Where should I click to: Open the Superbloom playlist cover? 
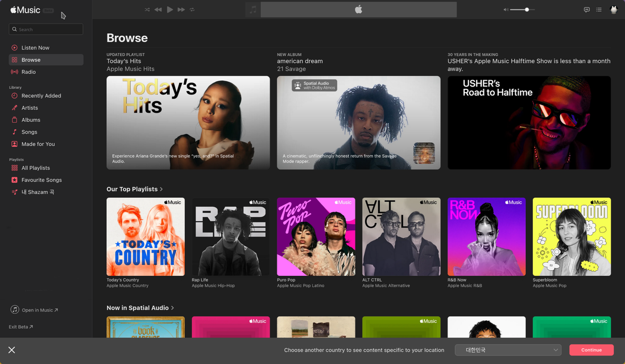click(x=572, y=237)
